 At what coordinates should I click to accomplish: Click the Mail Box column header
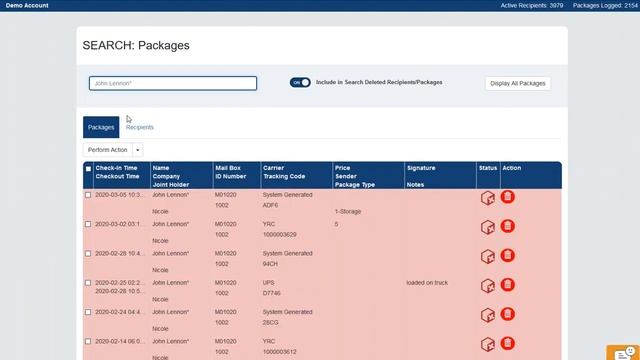pos(228,168)
